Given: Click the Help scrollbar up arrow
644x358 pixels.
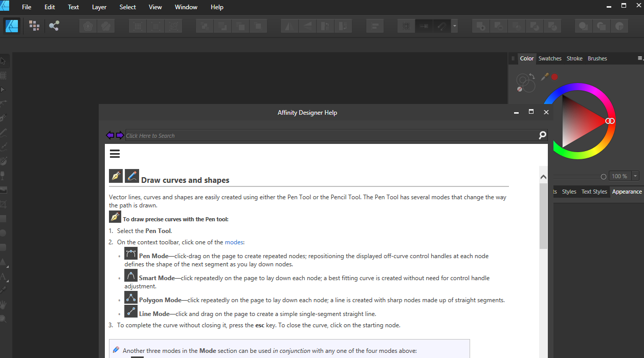Looking at the screenshot, I should pyautogui.click(x=543, y=177).
